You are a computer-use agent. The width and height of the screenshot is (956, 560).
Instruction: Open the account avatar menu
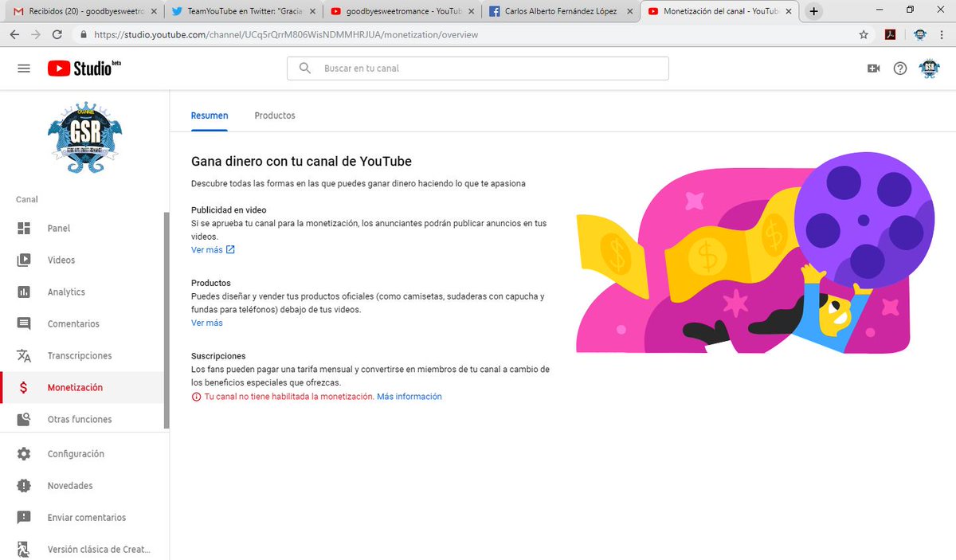coord(930,69)
